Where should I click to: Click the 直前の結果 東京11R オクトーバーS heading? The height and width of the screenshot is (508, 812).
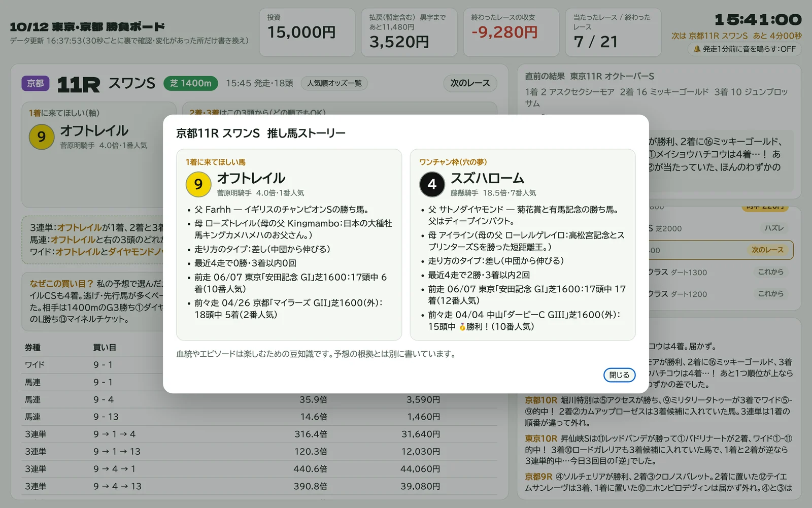coord(589,76)
